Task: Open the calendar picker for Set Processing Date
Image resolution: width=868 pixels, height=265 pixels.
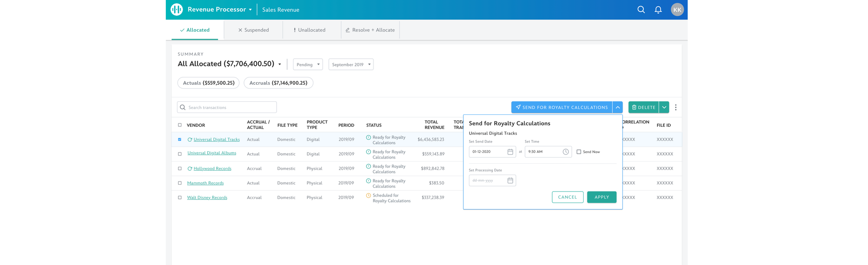Action: pos(510,180)
